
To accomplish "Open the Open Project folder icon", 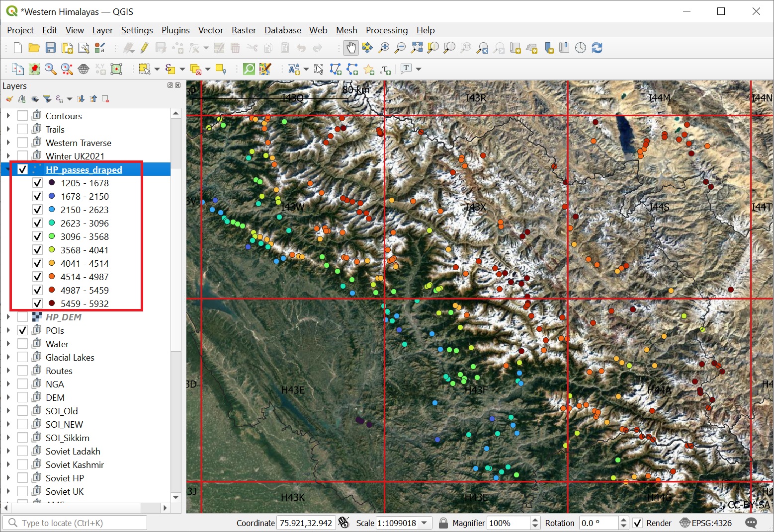I will (x=34, y=48).
